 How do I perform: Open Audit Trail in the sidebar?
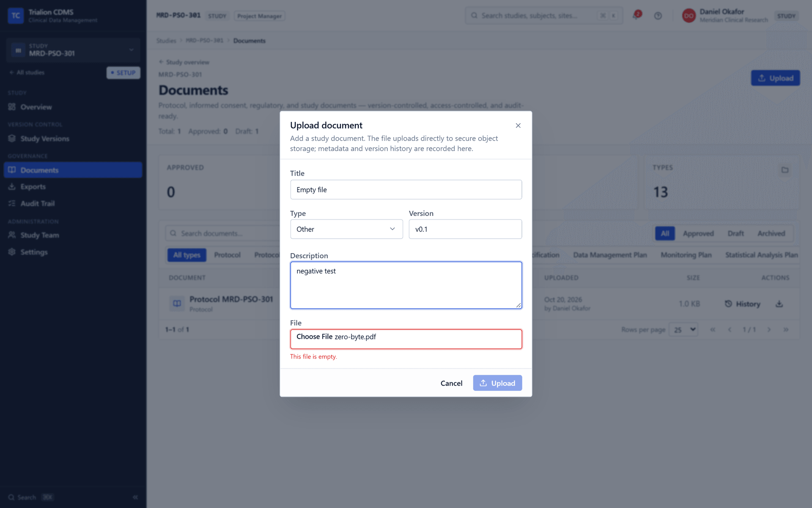[x=73, y=204]
